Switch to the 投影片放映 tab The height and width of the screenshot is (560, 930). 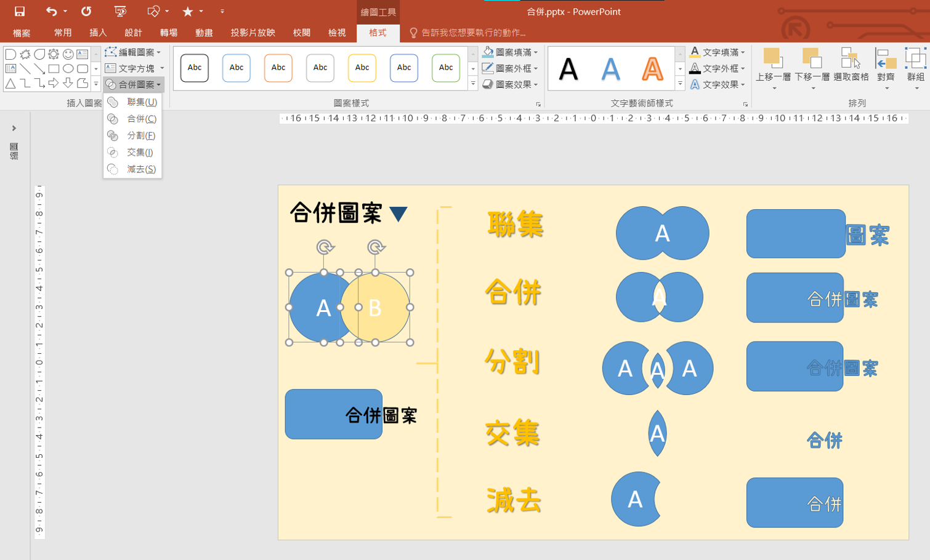pos(253,33)
